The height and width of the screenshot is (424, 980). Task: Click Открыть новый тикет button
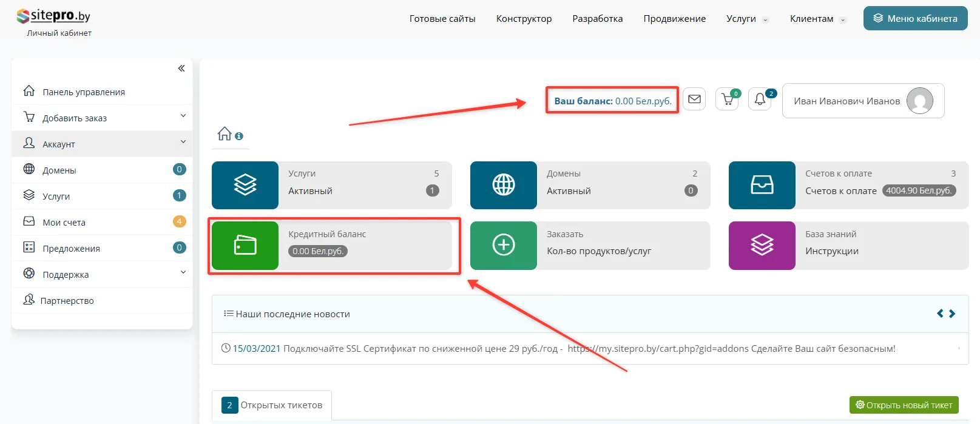tap(904, 405)
